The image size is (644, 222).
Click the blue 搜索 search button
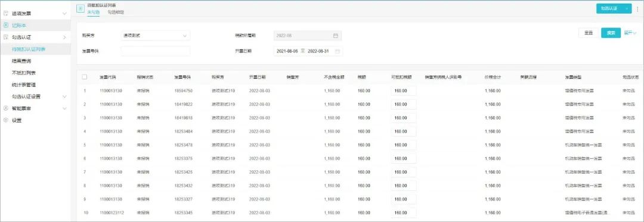pos(611,33)
